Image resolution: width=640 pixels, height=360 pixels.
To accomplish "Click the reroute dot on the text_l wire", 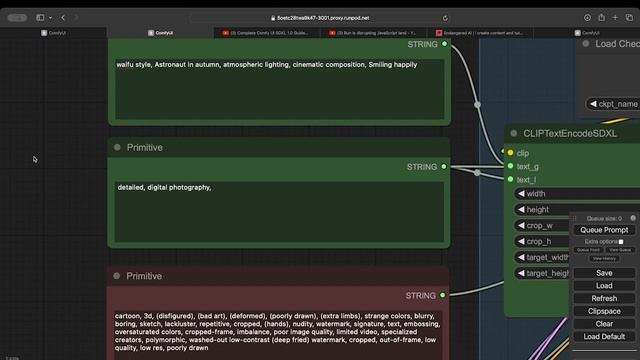I will [x=477, y=173].
